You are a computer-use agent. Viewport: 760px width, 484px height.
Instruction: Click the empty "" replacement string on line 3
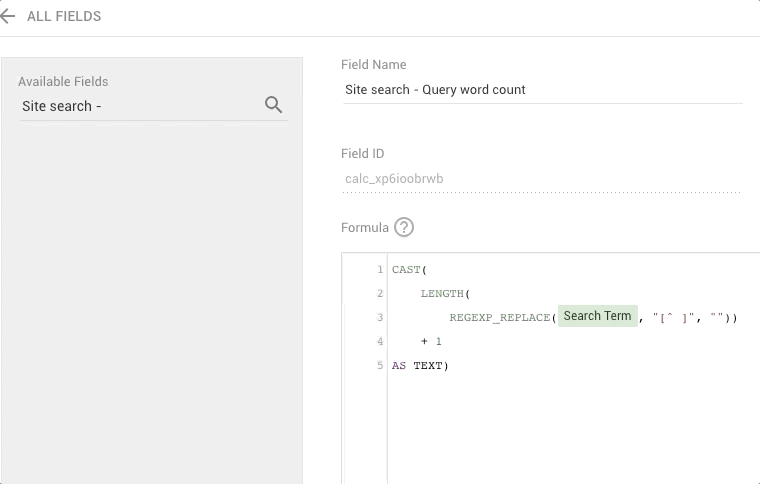pos(718,318)
